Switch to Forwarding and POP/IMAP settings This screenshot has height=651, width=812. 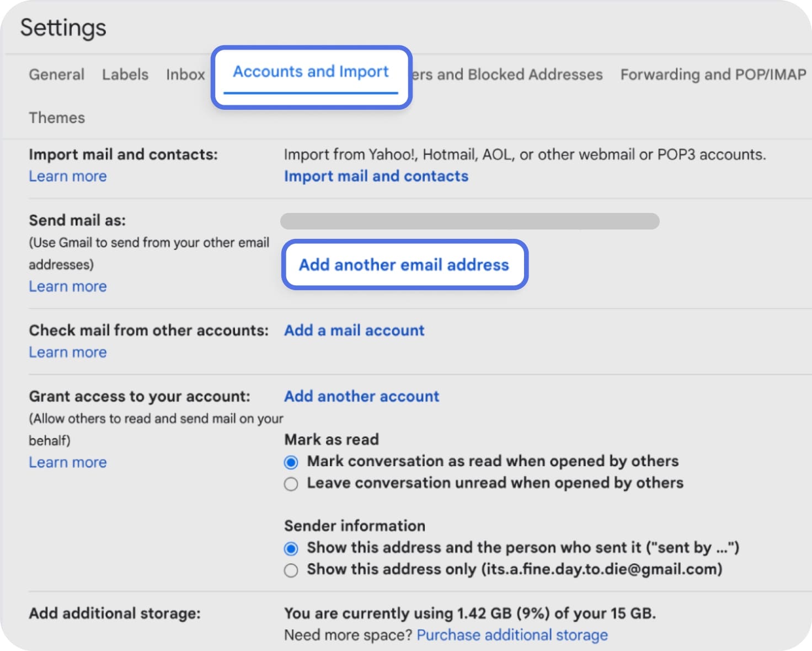tap(713, 74)
